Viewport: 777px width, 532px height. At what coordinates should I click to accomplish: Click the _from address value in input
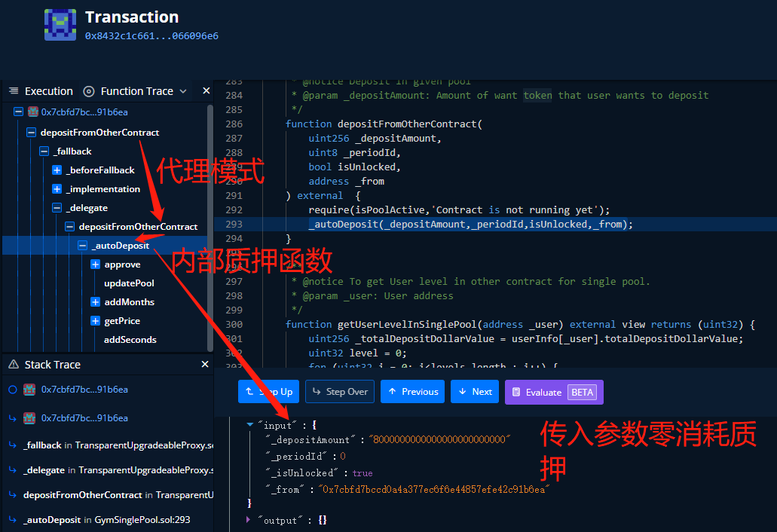click(x=433, y=489)
